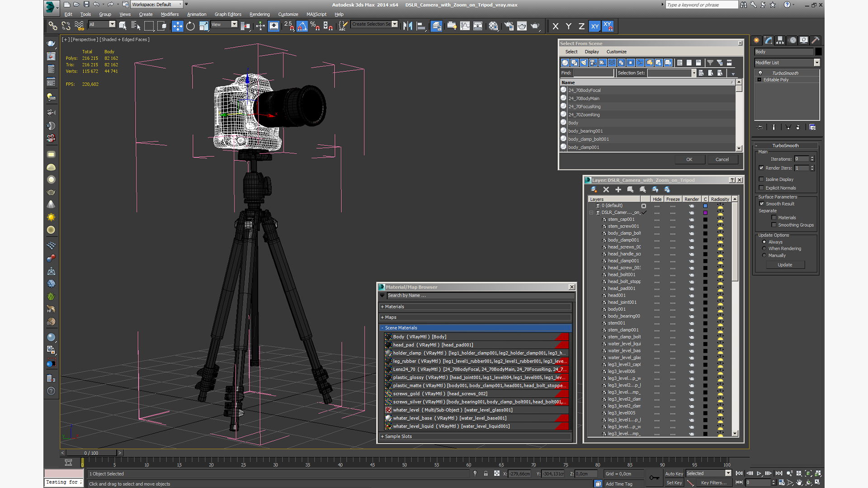The height and width of the screenshot is (488, 868).
Task: Open the Display command panel tab
Action: [x=804, y=40]
